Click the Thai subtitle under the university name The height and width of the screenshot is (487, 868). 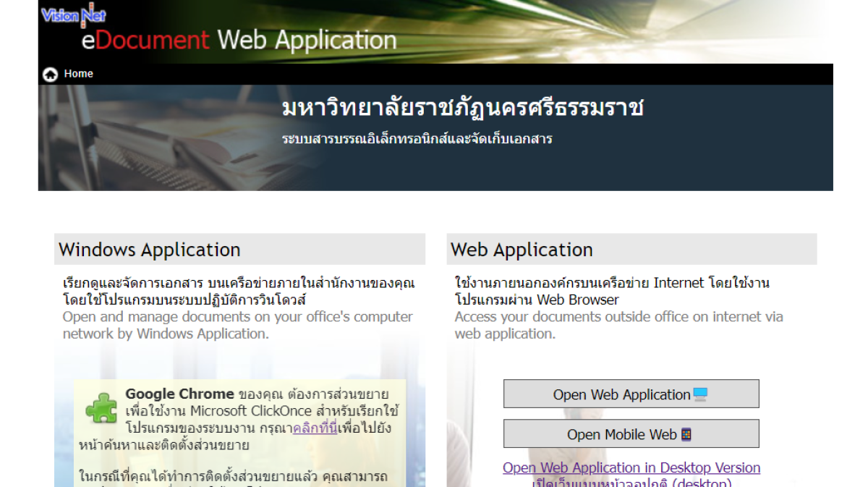point(417,139)
